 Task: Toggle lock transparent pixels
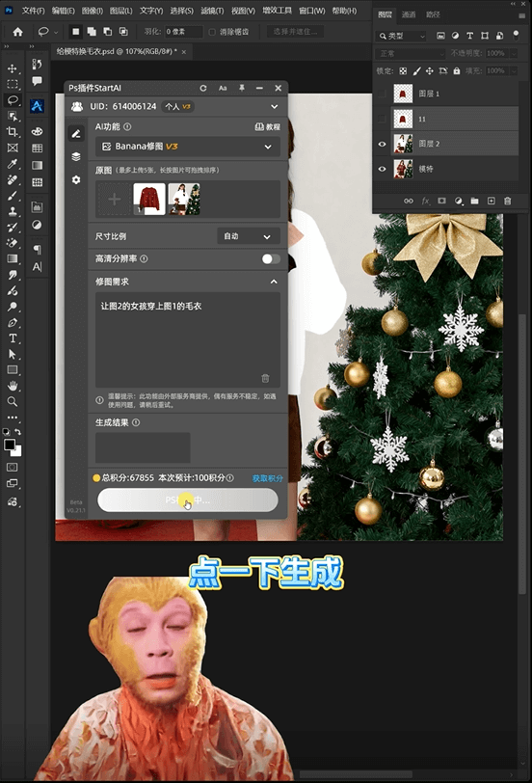click(x=403, y=71)
